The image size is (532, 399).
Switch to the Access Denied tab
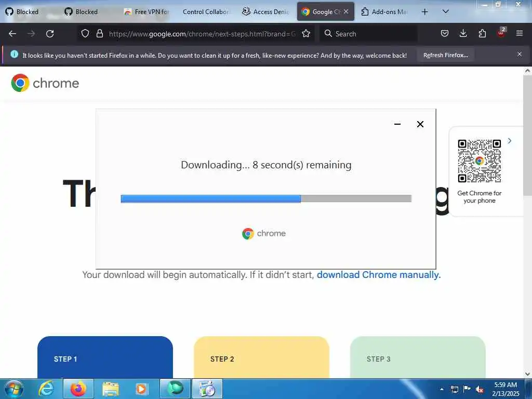coord(266,12)
